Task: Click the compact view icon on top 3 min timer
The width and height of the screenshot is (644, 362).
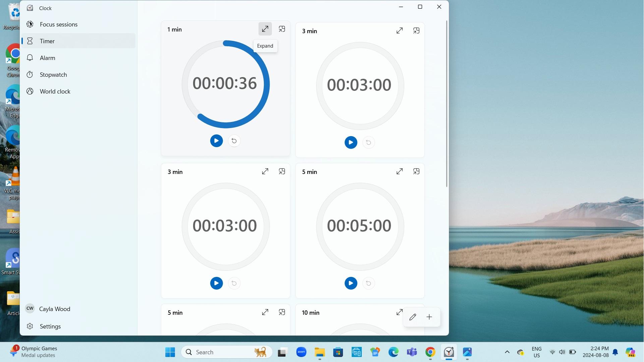Action: point(416,31)
